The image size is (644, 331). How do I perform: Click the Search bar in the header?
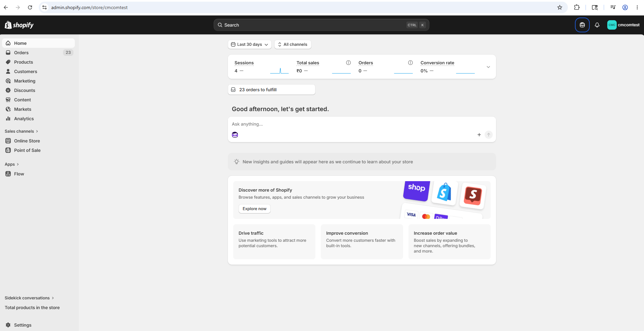point(321,25)
